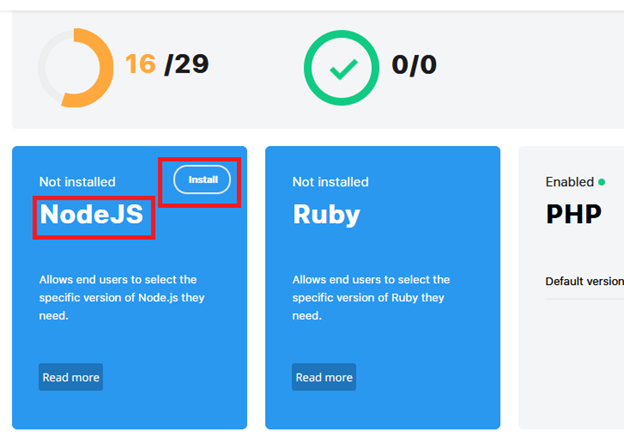Click the Not installed label on NodeJS

point(77,182)
